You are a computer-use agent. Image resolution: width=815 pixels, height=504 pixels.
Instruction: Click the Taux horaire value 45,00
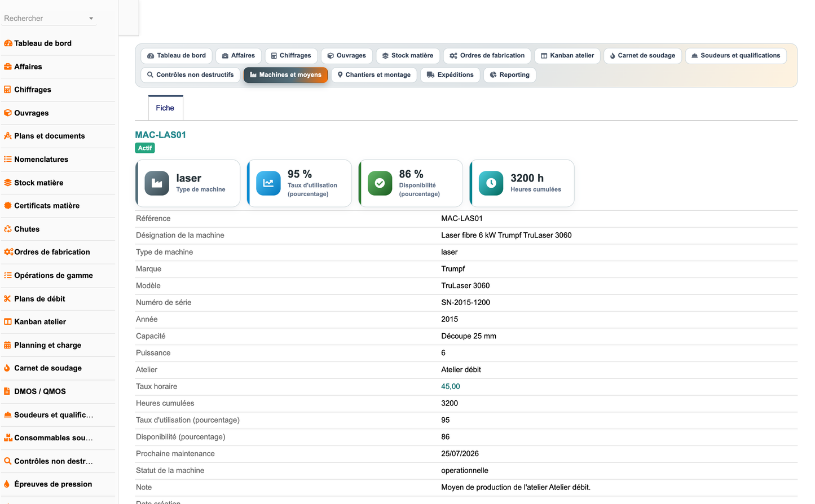(451, 387)
